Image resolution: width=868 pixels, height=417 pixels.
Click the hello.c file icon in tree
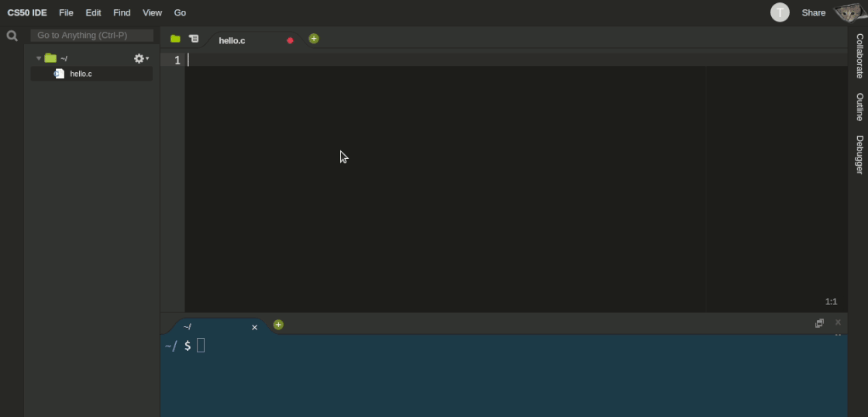click(59, 74)
